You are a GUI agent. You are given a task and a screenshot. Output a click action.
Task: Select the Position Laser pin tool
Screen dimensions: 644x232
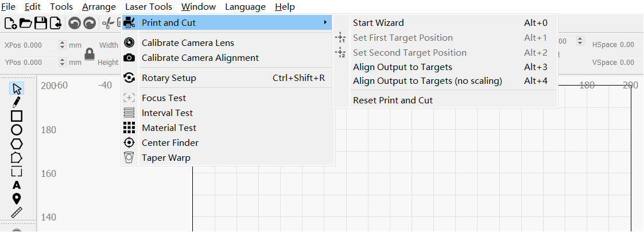17,199
